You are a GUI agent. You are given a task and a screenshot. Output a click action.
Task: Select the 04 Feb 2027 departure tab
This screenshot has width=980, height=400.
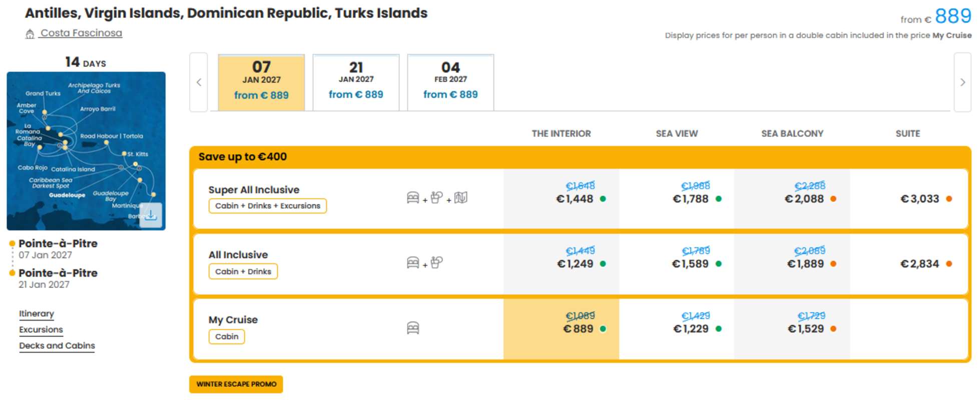(450, 82)
